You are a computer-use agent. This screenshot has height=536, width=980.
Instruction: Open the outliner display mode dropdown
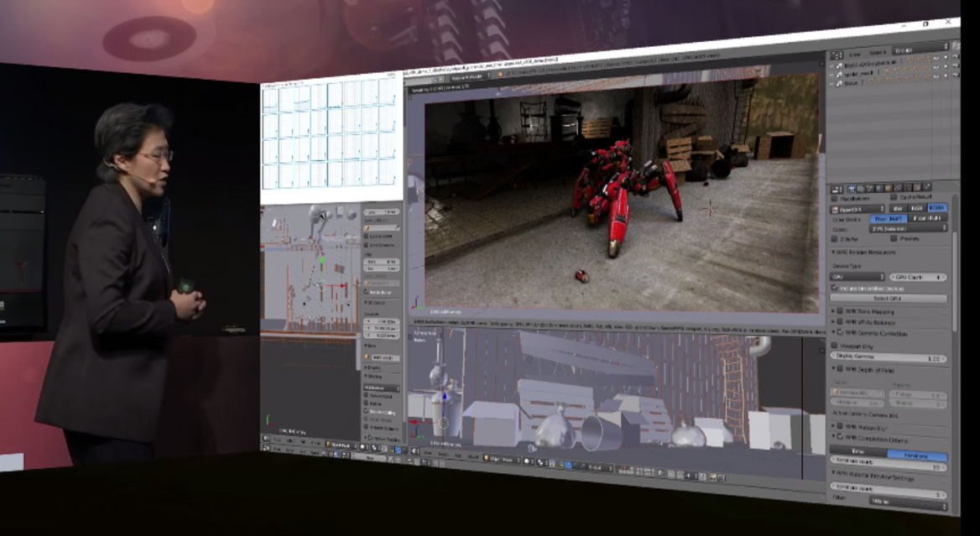coord(922,50)
